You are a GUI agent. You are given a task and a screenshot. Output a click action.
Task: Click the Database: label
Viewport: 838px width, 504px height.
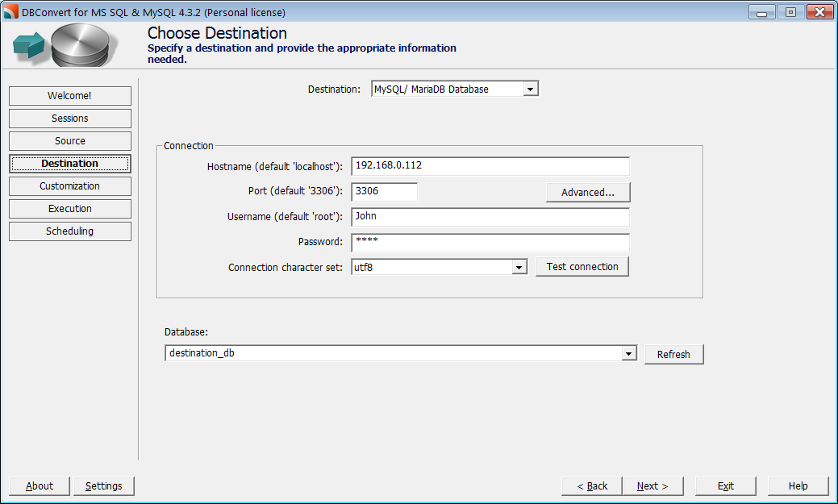186,332
